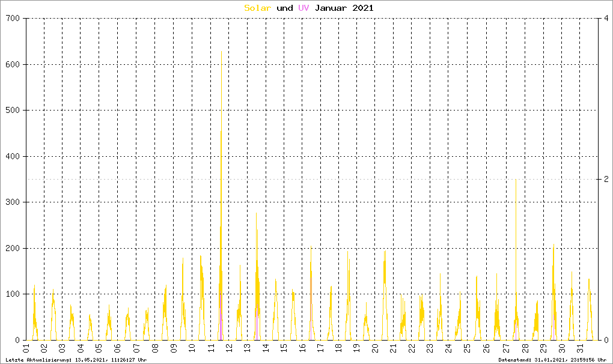Viewport: 613px width, 364px height.
Task: Click the pink 'UV' word in the title
Action: (303, 8)
